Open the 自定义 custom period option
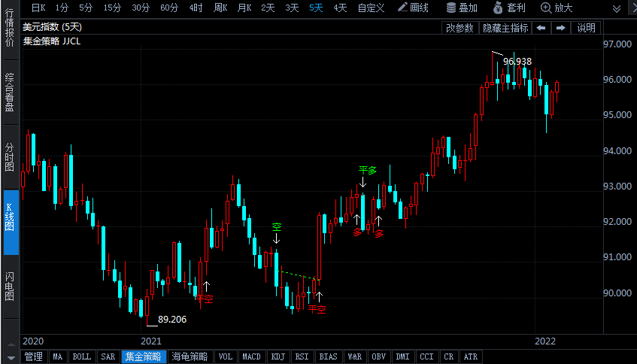Image resolution: width=637 pixels, height=364 pixels. tap(371, 8)
